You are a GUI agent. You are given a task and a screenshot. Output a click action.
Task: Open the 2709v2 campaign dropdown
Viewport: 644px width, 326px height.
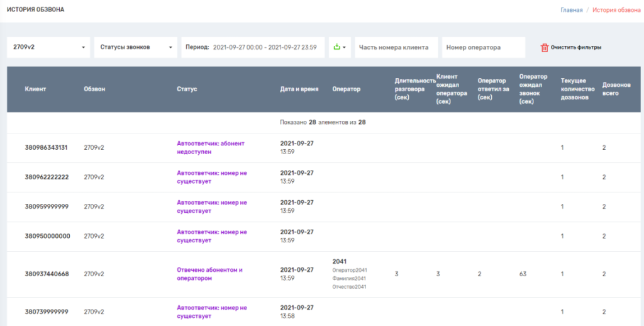[48, 47]
